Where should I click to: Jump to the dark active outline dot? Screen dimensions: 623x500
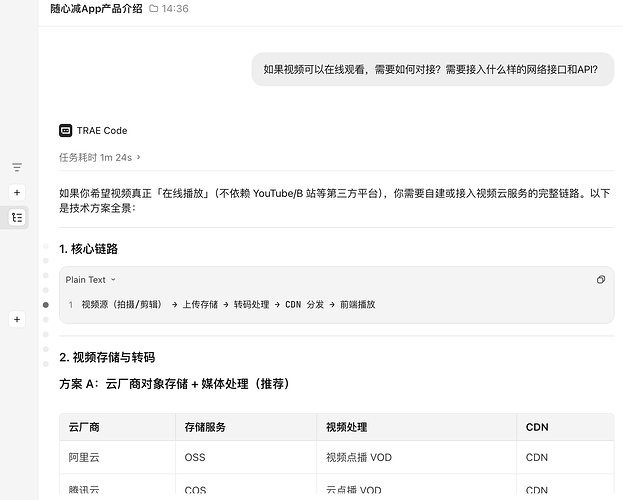click(46, 305)
